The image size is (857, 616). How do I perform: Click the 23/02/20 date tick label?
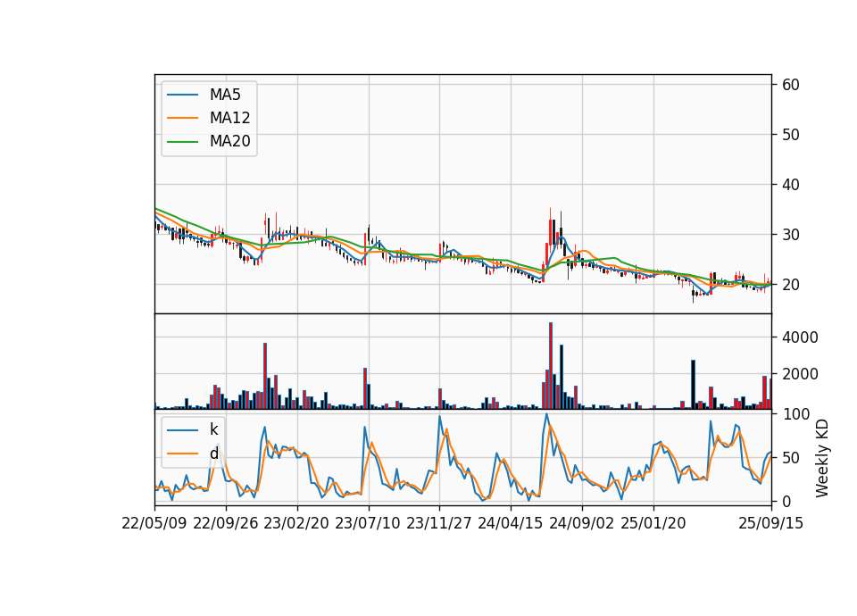[x=296, y=523]
